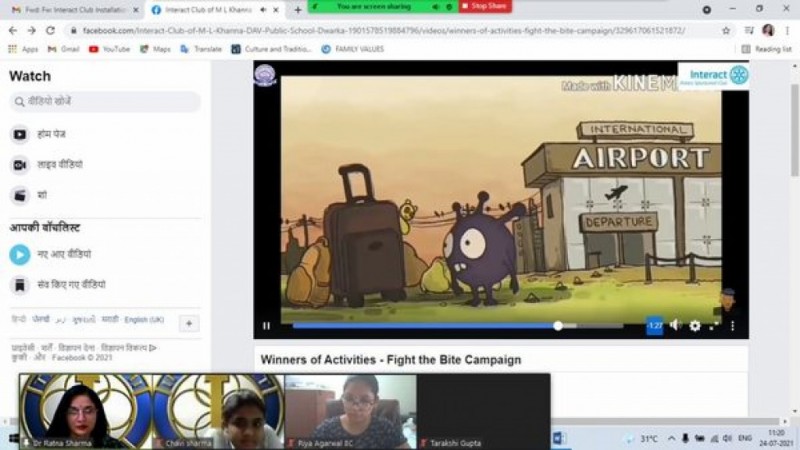Image resolution: width=800 pixels, height=450 pixels.
Task: Open Chrome profile avatar
Action: click(x=768, y=31)
